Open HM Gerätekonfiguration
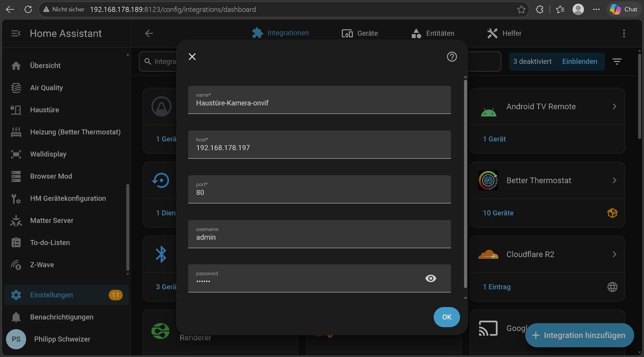 [x=66, y=198]
